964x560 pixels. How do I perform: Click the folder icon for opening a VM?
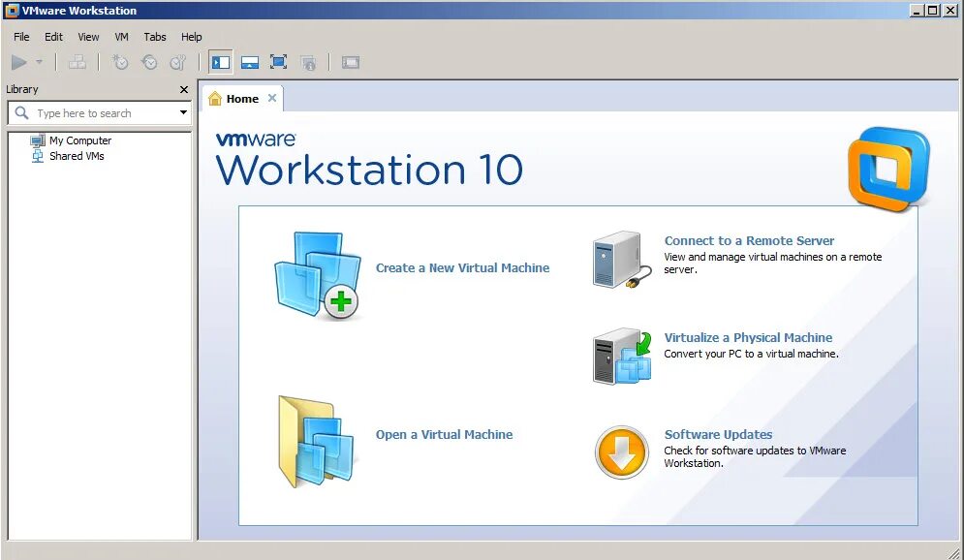coord(316,442)
